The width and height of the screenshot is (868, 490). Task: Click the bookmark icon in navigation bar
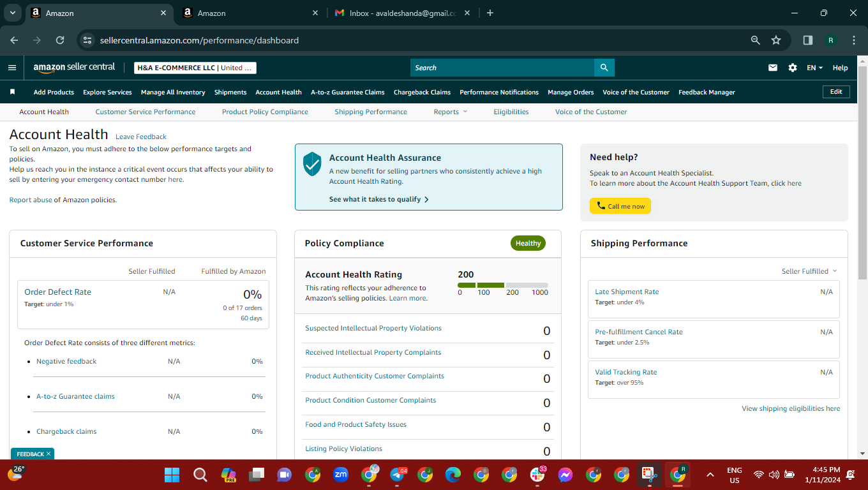[12, 92]
